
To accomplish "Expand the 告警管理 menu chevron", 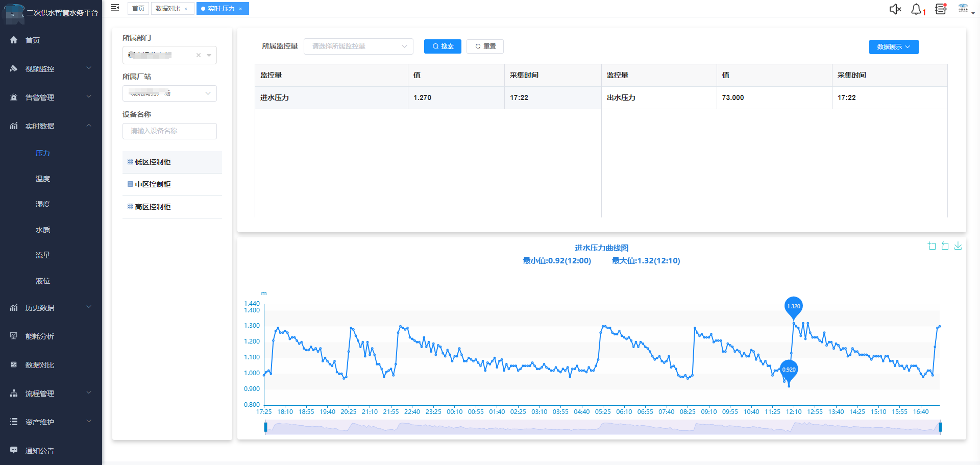I will coord(89,96).
